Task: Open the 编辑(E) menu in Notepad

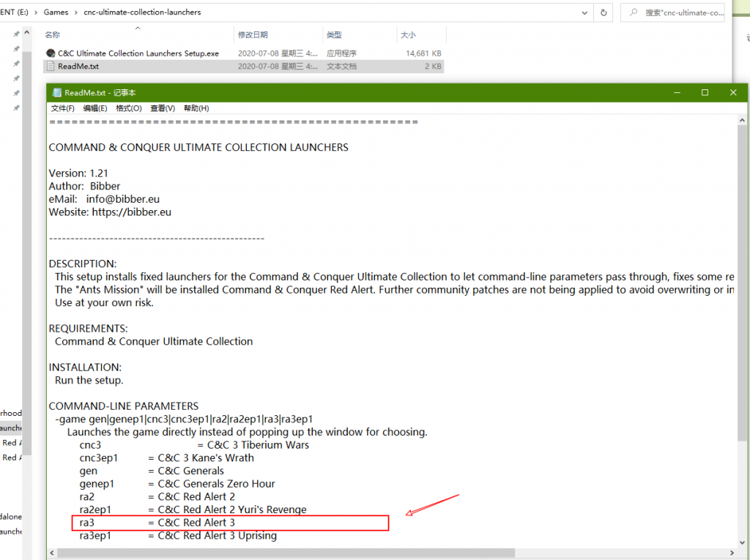Action: pos(95,108)
